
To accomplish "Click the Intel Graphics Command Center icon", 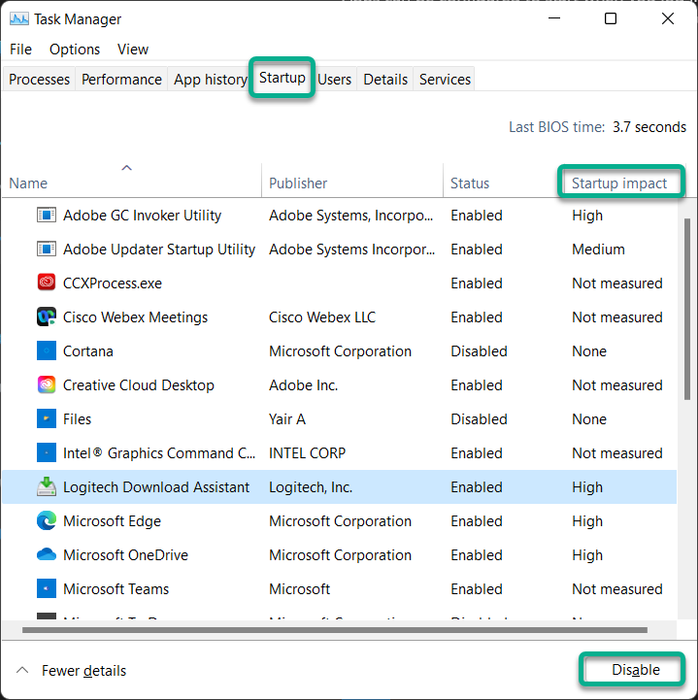I will pos(46,453).
